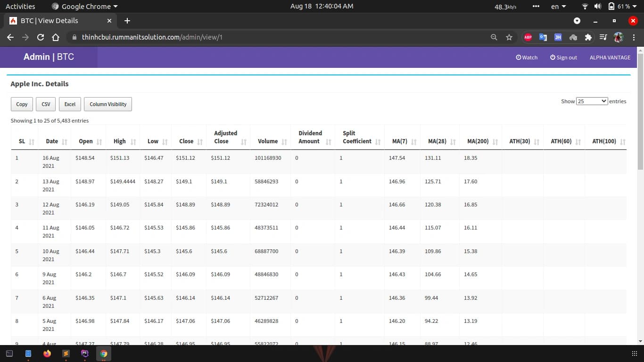Open the terminal from the taskbar
This screenshot has width=644, height=362.
(x=9, y=354)
